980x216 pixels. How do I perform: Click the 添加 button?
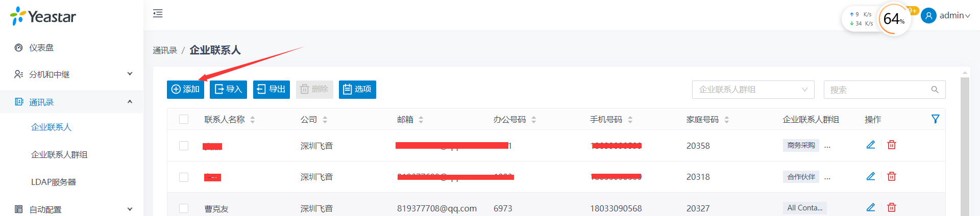[x=185, y=89]
